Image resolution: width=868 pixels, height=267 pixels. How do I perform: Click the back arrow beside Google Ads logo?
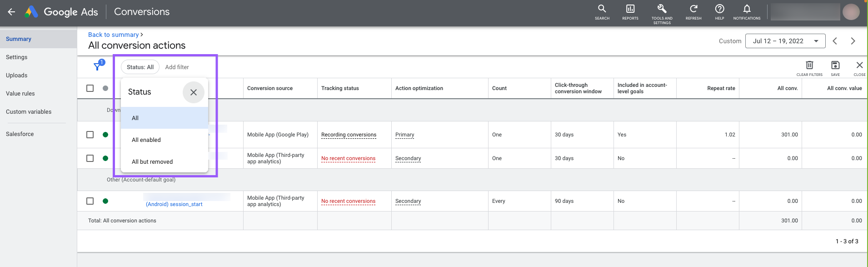click(11, 12)
